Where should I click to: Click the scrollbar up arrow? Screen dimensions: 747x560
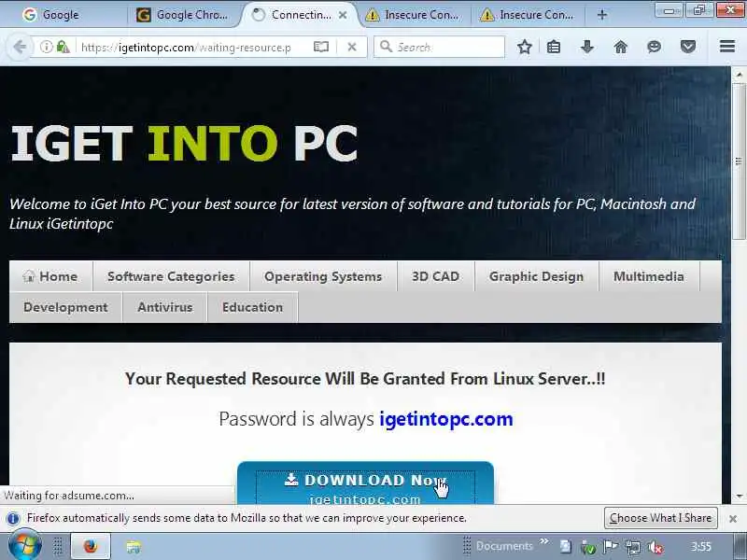click(739, 75)
